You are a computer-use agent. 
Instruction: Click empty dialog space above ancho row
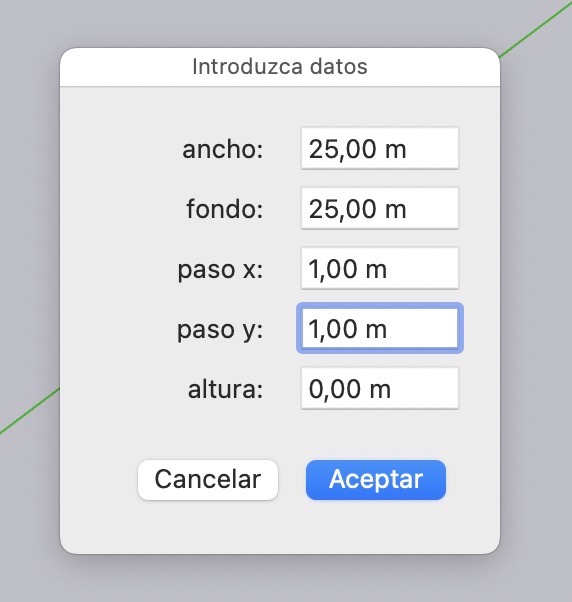tap(280, 107)
